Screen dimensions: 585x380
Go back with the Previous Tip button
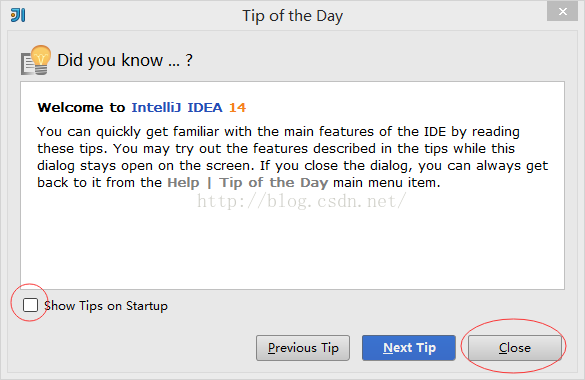(x=303, y=348)
